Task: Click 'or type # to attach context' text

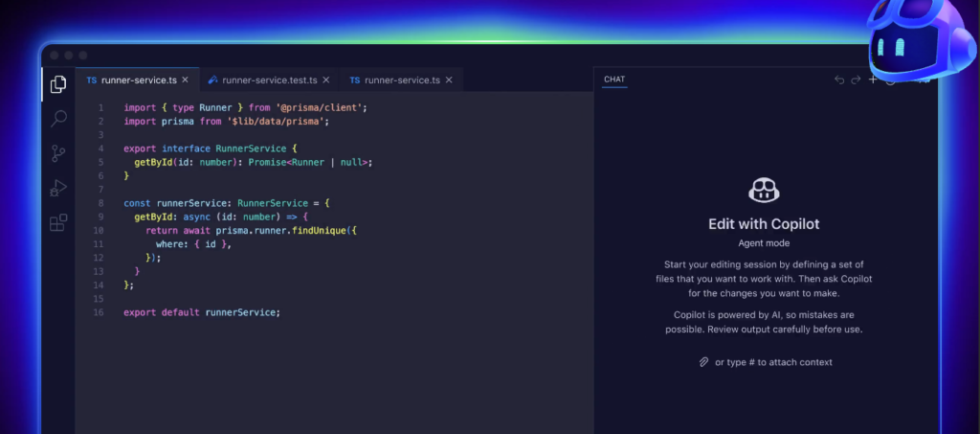Action: point(773,362)
